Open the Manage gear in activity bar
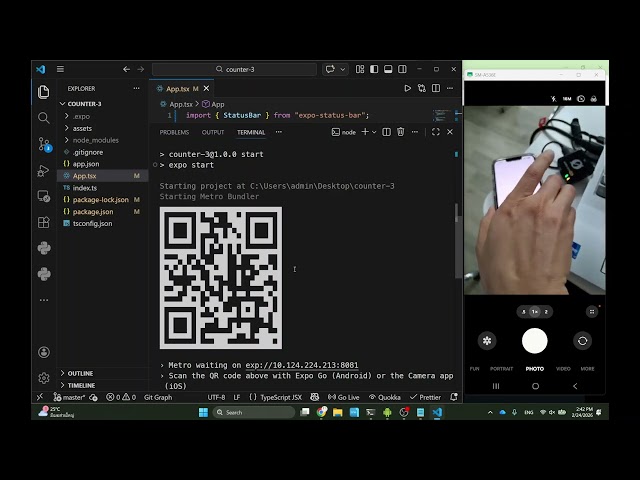The image size is (640, 480). click(x=44, y=378)
